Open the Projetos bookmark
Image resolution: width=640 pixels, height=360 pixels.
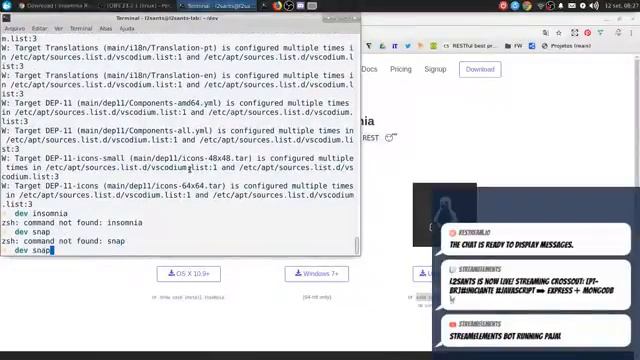coord(566,46)
